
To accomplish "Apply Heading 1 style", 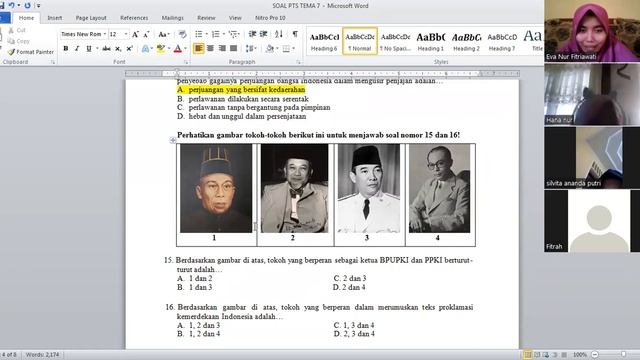I will point(431,42).
